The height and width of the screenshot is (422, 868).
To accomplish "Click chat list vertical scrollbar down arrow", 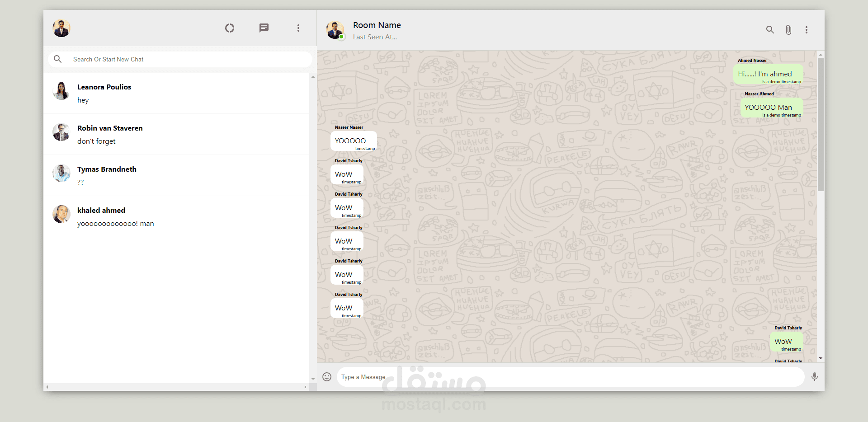I will pos(313,380).
